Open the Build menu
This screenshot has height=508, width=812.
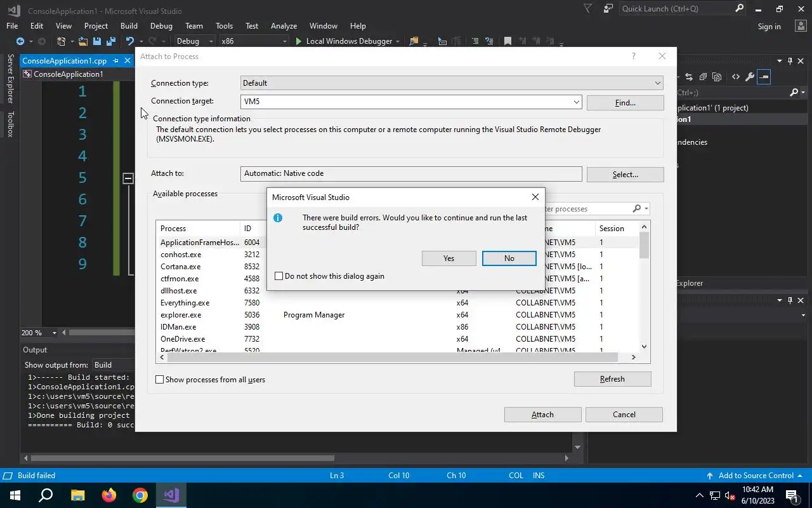(x=129, y=26)
